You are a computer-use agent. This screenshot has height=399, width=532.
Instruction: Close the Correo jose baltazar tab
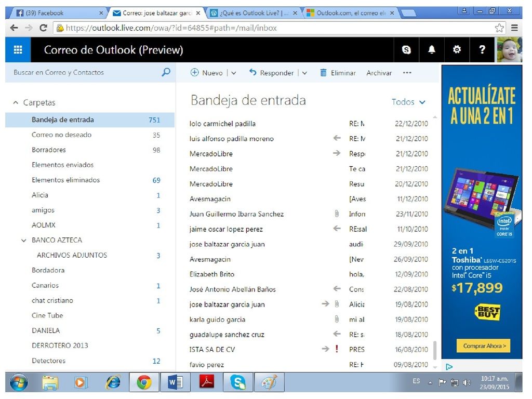pyautogui.click(x=198, y=13)
